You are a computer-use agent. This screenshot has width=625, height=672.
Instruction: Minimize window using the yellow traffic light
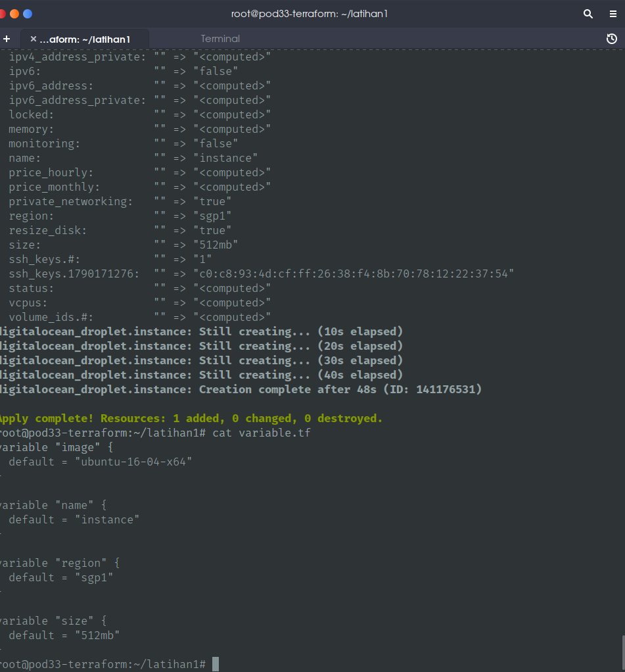(15, 12)
